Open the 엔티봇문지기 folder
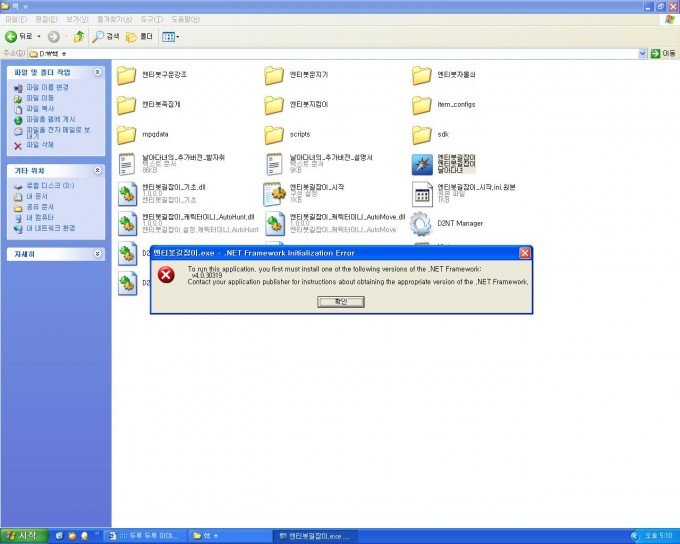Image resolution: width=680 pixels, height=544 pixels. [297, 75]
